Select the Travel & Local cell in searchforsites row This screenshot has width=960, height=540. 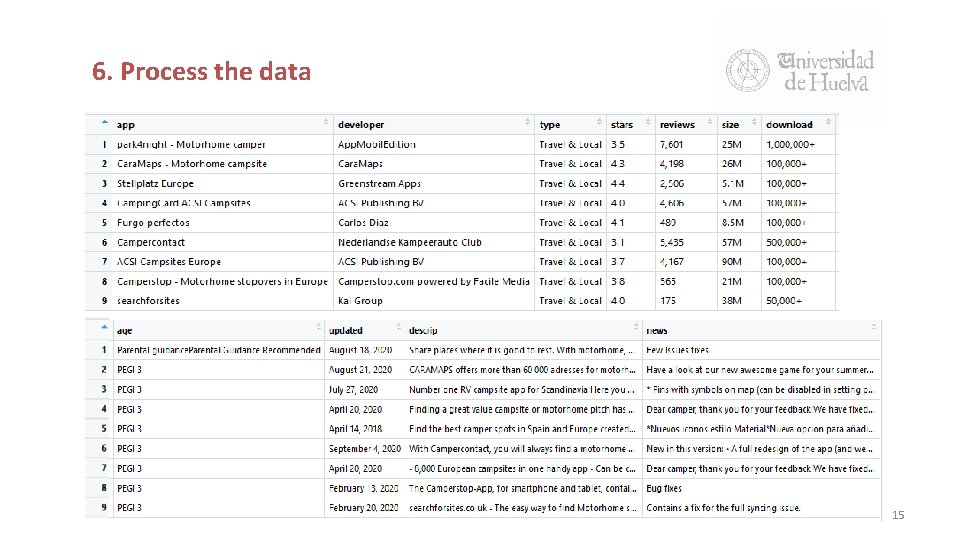(x=571, y=301)
